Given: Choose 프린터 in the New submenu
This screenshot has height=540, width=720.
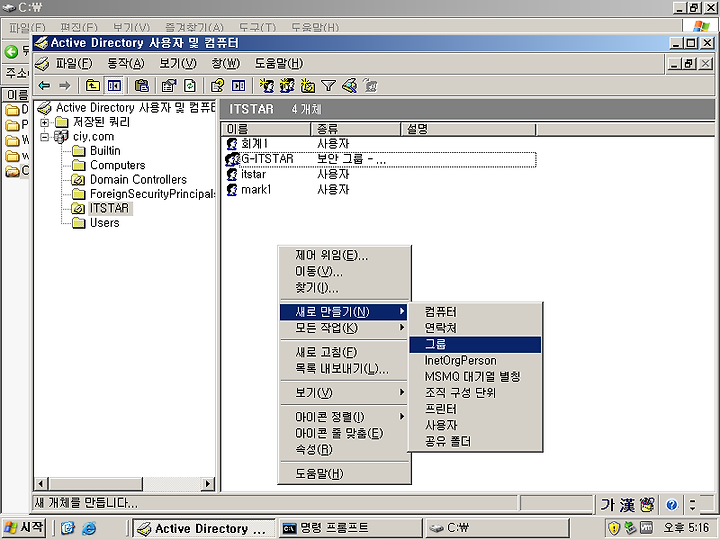Looking at the screenshot, I should (475, 409).
